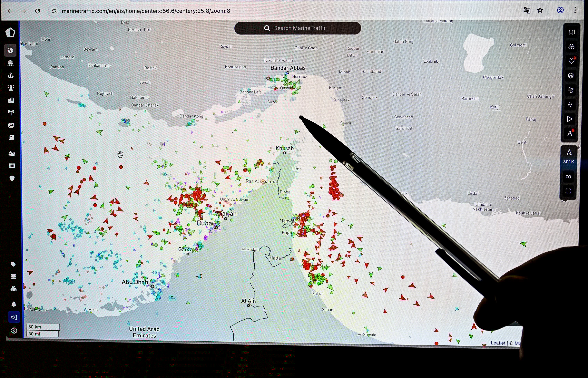588x378 pixels.
Task: Select the Vessels ship icon below the globe
Action: click(x=11, y=63)
